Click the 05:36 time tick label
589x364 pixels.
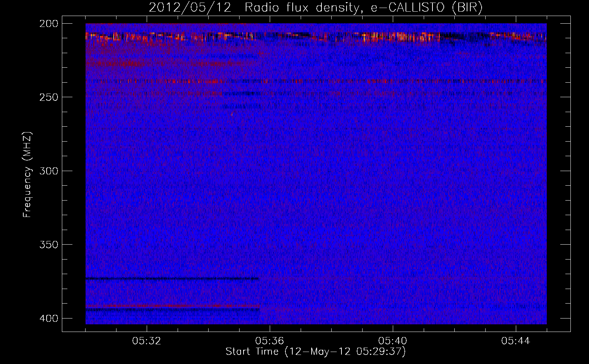click(270, 341)
